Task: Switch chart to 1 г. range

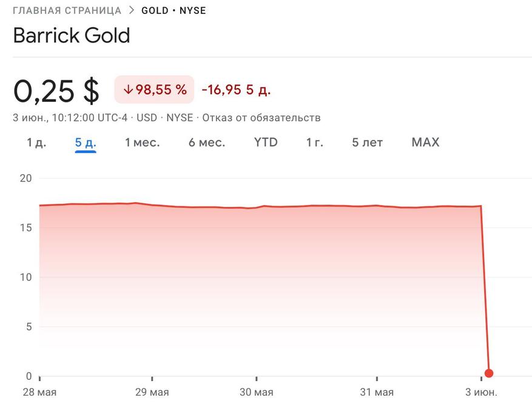Action: 315,143
